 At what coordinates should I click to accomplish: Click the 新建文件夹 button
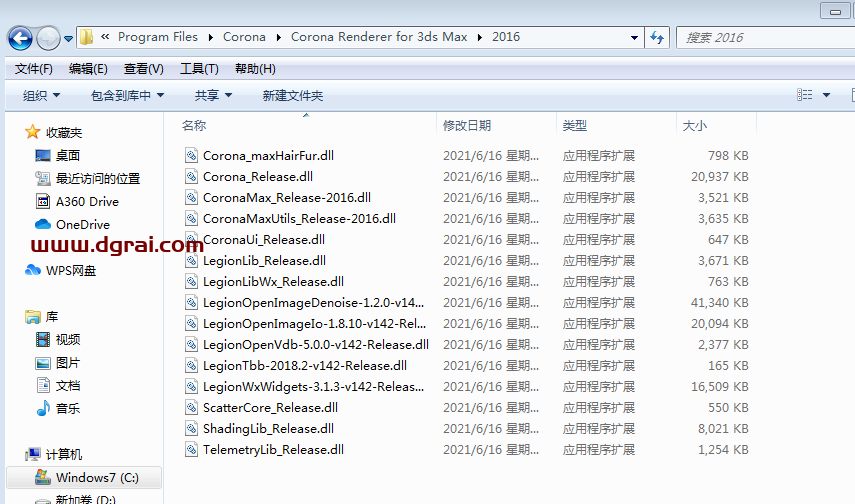[293, 95]
